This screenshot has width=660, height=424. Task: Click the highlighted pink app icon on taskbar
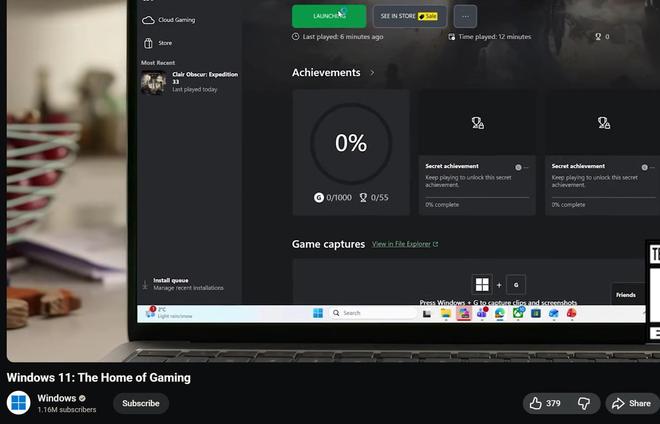tap(463, 313)
